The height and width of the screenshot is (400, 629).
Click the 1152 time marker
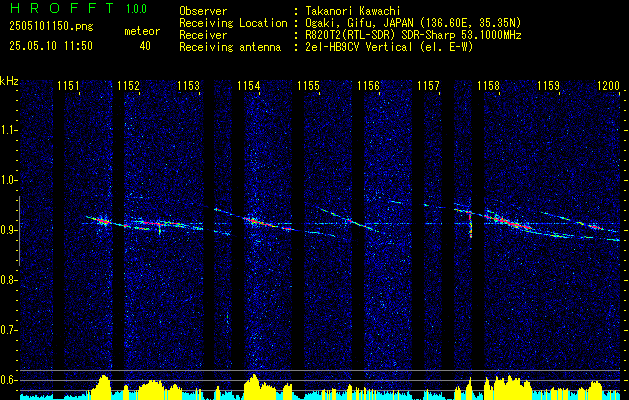(x=128, y=86)
